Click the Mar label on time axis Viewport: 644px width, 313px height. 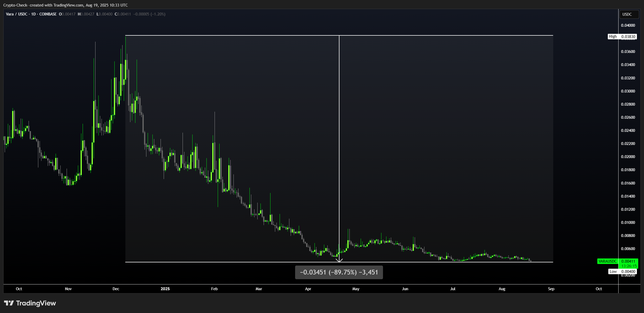tap(259, 289)
